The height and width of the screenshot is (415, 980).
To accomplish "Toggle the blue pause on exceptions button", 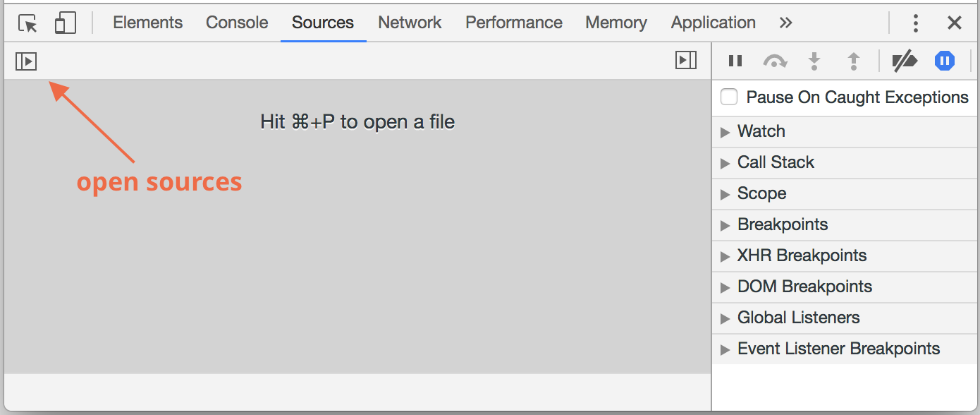I will pyautogui.click(x=945, y=61).
